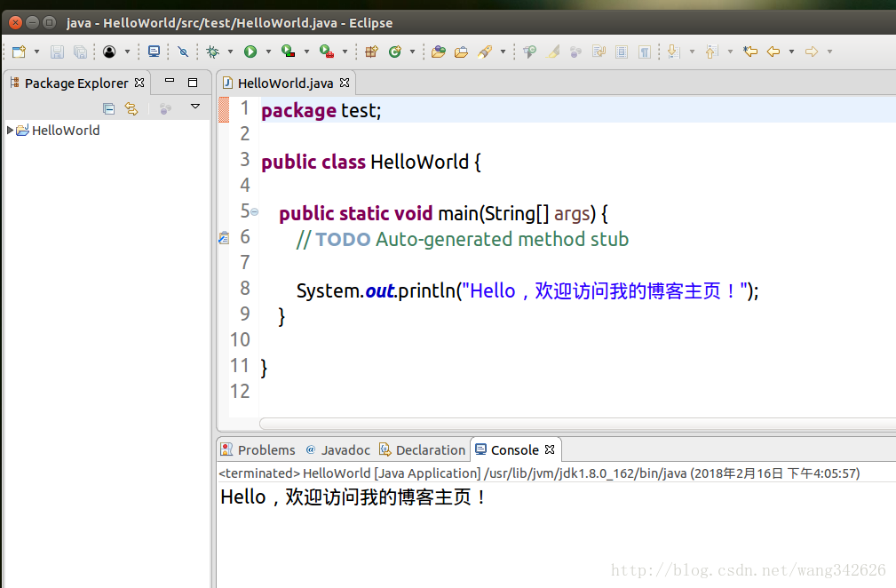896x588 pixels.
Task: Click the greyed spheres icon in main toolbar
Action: click(575, 52)
